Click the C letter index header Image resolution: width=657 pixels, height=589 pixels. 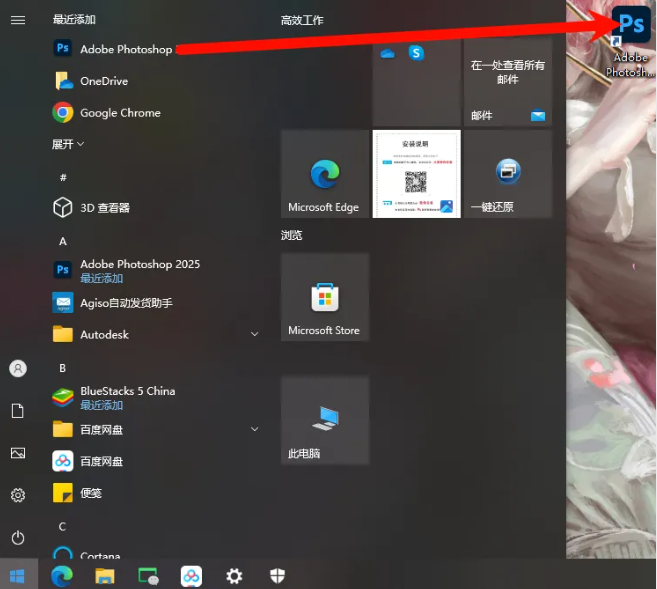62,527
